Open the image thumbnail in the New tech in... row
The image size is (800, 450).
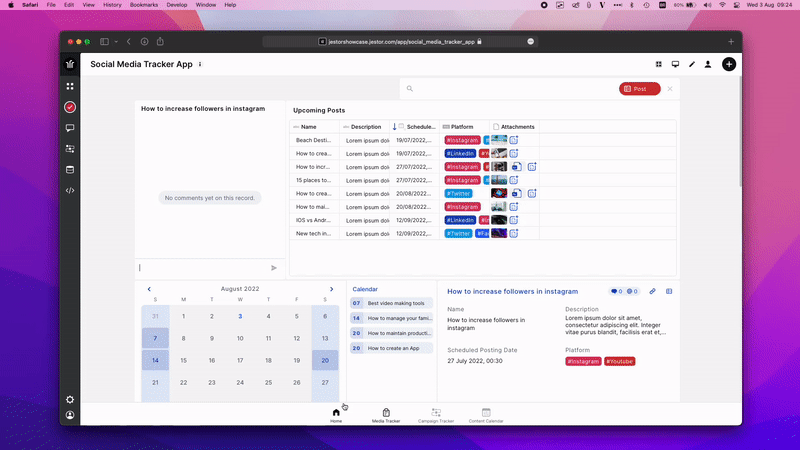[499, 233]
